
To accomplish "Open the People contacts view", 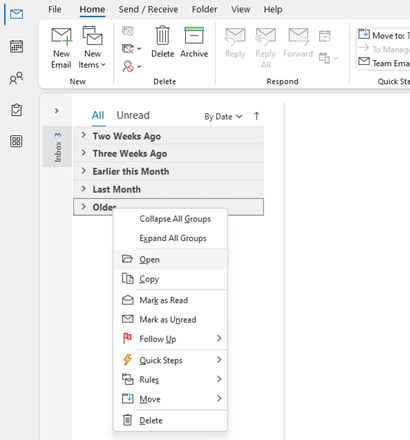I will point(16,78).
